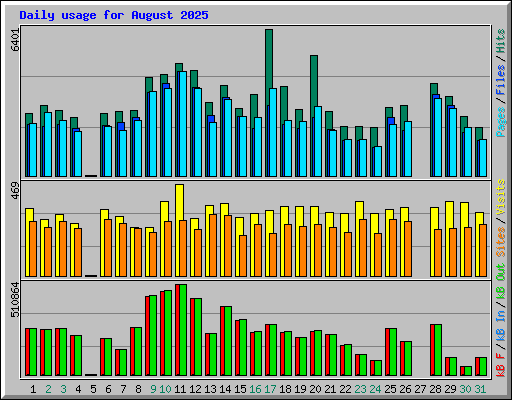Viewport: 512px width, 400px height.
Task: Click day label '3' on the x-axis
Action: tap(63, 389)
